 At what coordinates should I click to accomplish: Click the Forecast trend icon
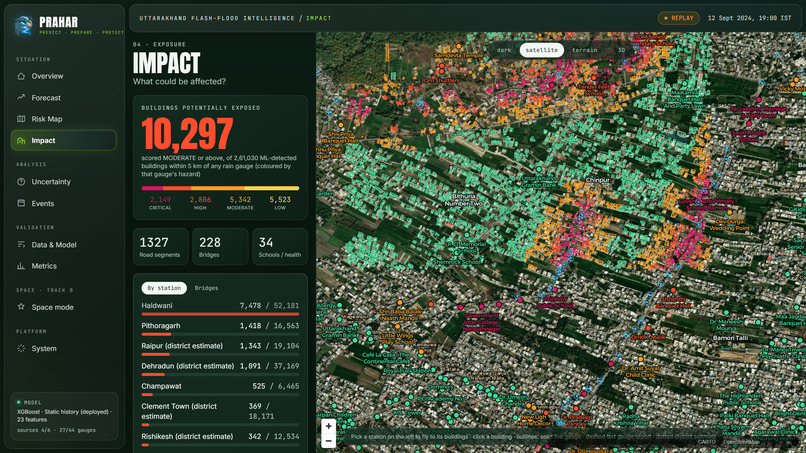tap(21, 97)
